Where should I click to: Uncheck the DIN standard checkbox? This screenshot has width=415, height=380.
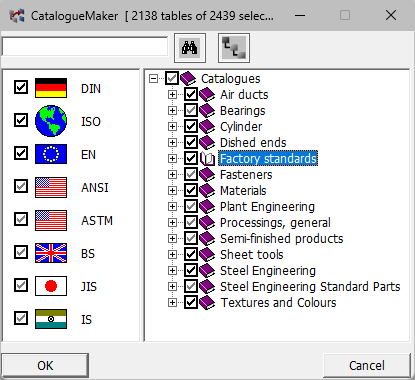coord(21,87)
